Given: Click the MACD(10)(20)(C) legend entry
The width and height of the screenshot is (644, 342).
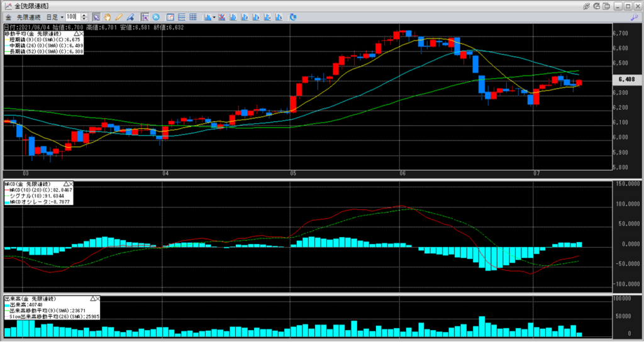Looking at the screenshot, I should [38, 190].
